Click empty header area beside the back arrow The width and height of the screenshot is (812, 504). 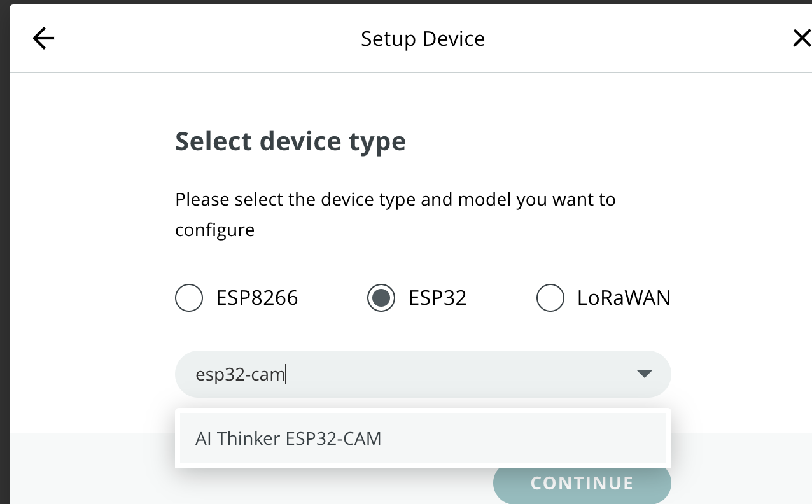[191, 39]
